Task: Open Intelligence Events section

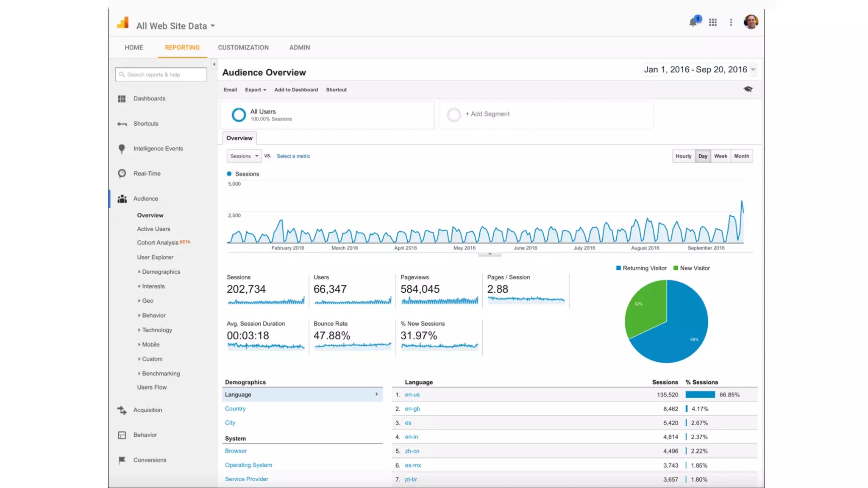Action: click(158, 148)
